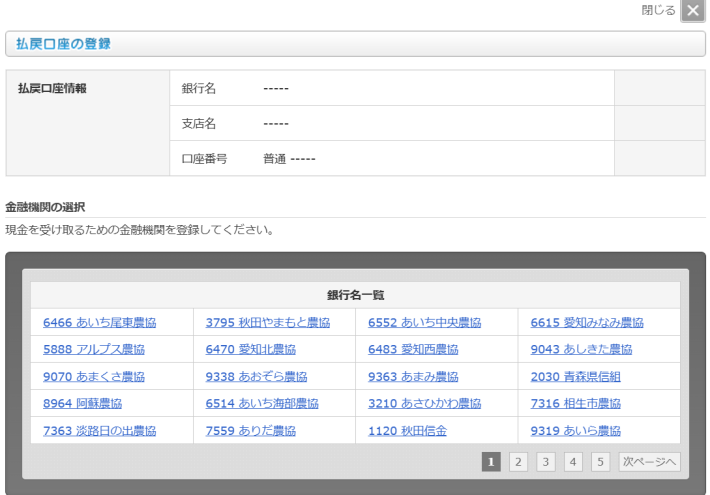710x495 pixels.
Task: Select 7363 淡路日の出農協 link
Action: tap(100, 430)
